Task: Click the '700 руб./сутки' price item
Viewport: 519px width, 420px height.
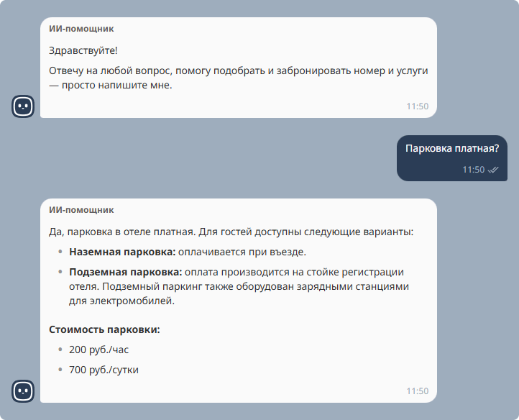Action: tap(104, 370)
